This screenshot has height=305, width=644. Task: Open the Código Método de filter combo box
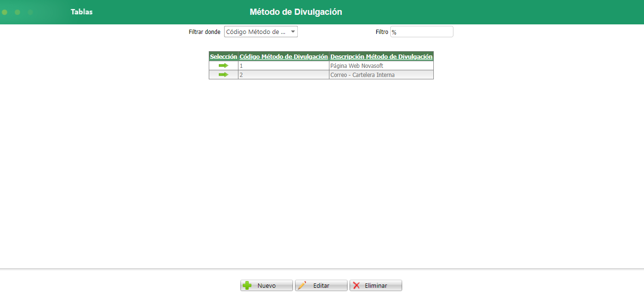pyautogui.click(x=260, y=31)
